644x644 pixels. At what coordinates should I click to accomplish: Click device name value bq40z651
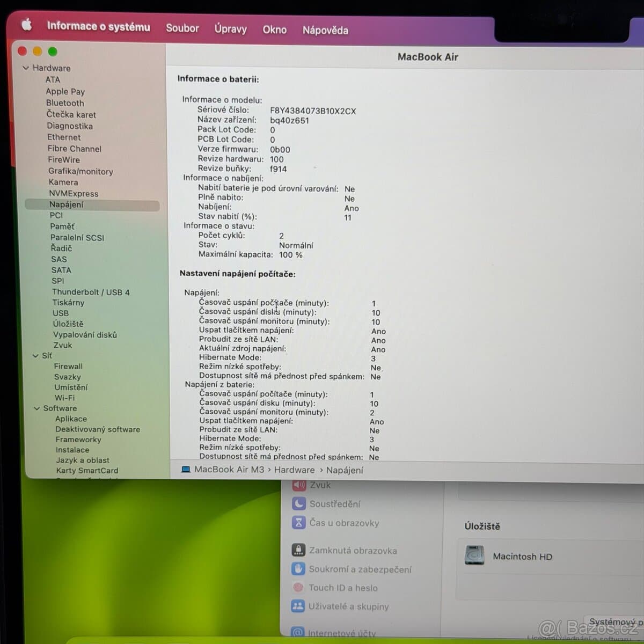point(289,121)
